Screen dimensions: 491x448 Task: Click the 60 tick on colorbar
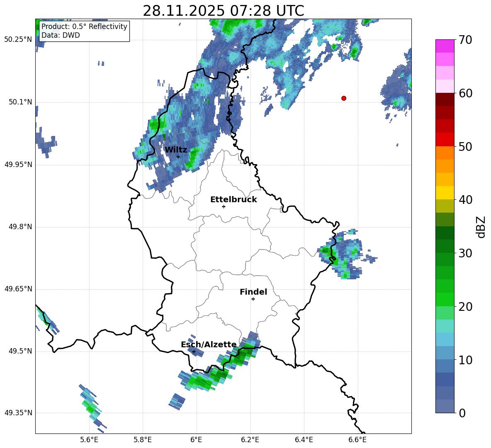[x=465, y=93]
